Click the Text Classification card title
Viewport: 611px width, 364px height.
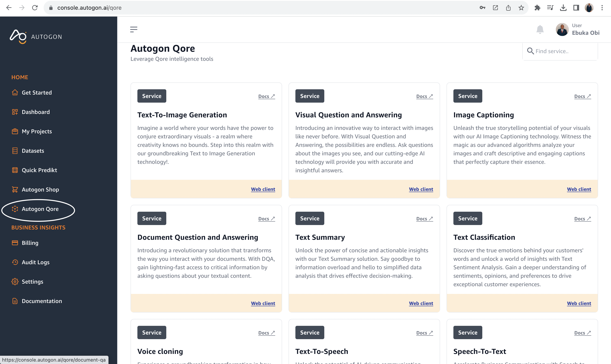pos(484,237)
